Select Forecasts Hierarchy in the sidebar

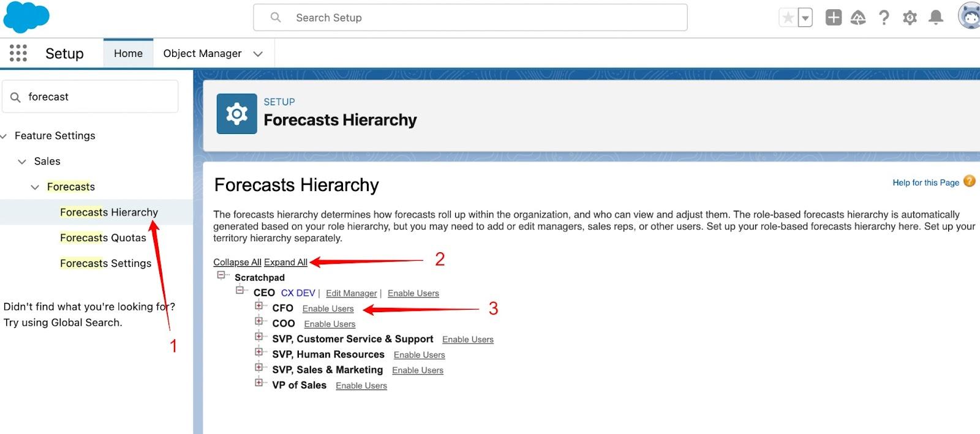coord(109,212)
